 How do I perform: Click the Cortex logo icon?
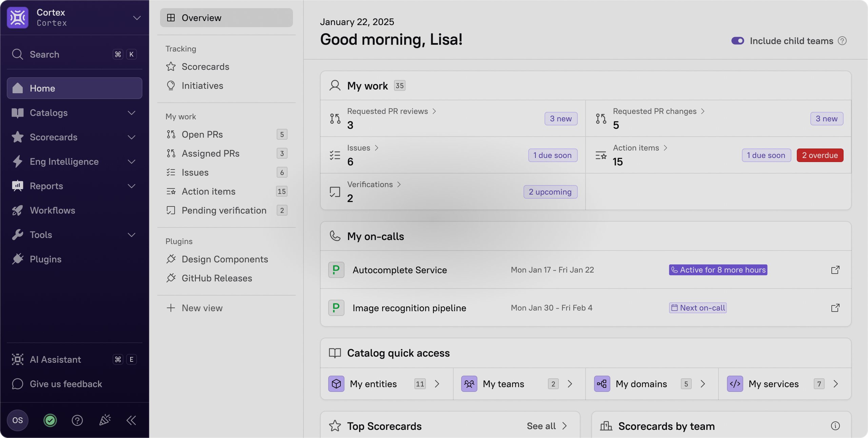tap(18, 18)
